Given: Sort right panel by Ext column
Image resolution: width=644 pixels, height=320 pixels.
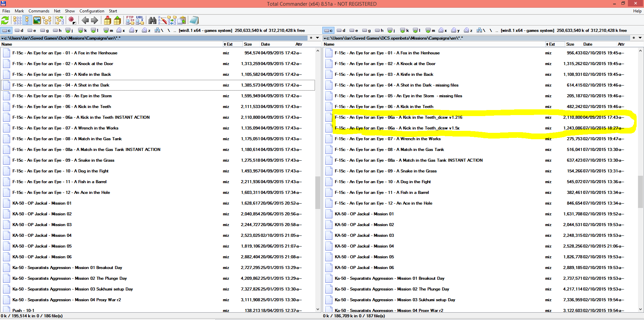Looking at the screenshot, I should point(555,44).
